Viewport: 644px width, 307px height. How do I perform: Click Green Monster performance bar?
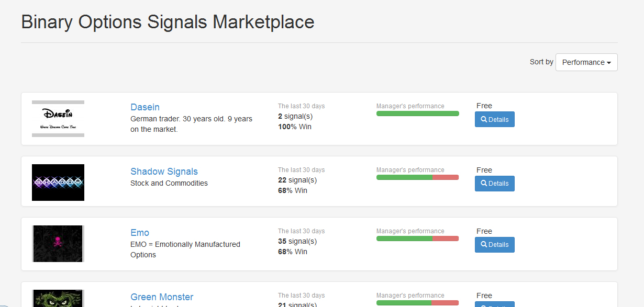417,303
